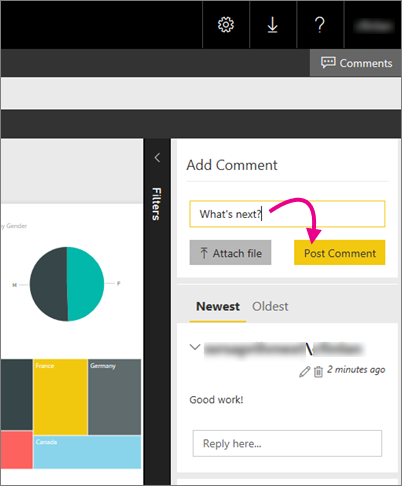The image size is (402, 486).
Task: Switch to the Newest tab
Action: [x=218, y=307]
